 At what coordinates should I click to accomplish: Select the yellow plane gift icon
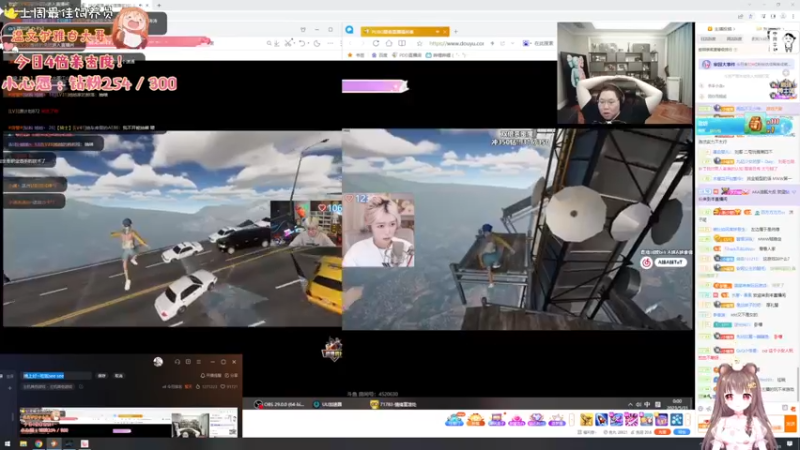(586, 419)
